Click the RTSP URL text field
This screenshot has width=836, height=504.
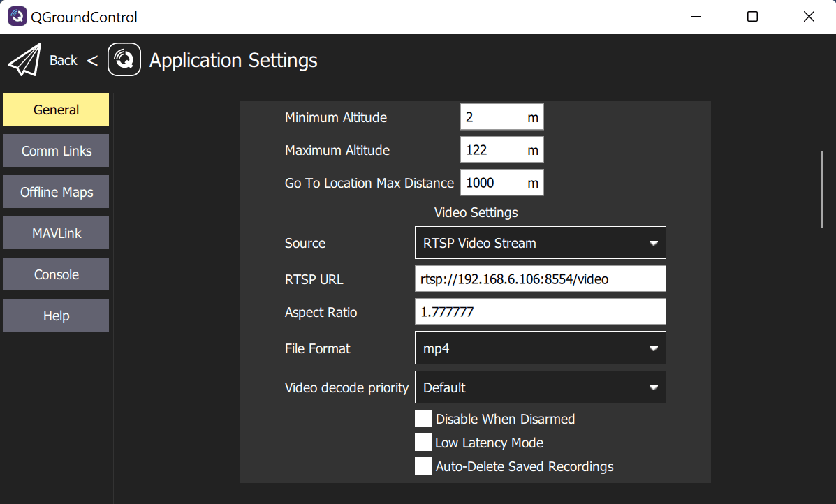pos(540,279)
